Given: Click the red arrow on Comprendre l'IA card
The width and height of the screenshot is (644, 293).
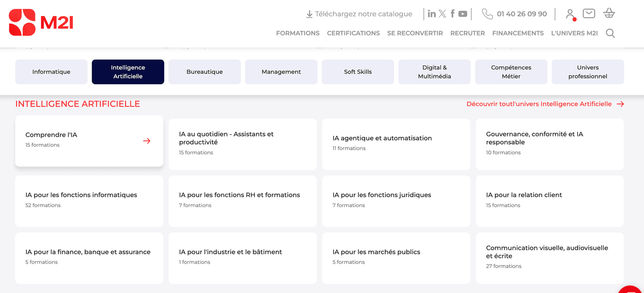Looking at the screenshot, I should coord(147,141).
